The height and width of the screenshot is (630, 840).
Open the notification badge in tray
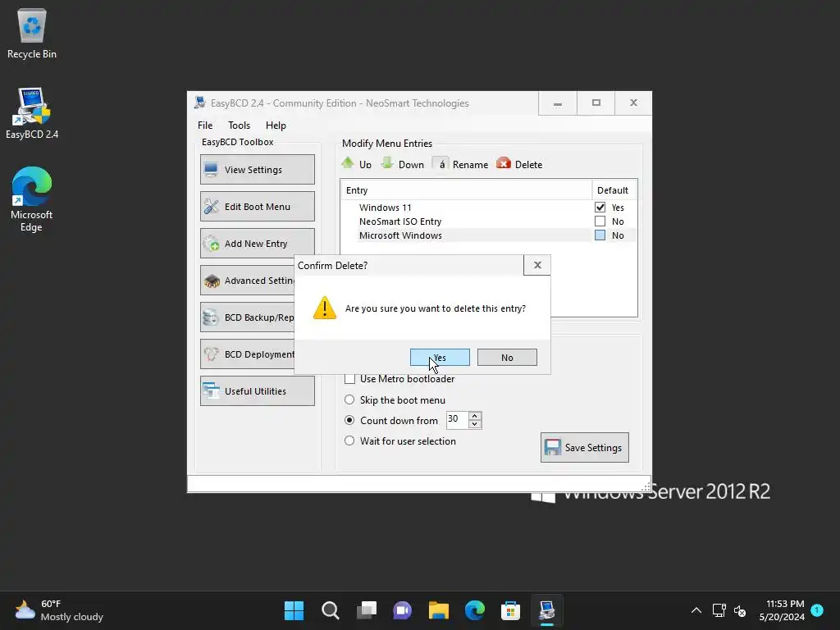click(817, 609)
